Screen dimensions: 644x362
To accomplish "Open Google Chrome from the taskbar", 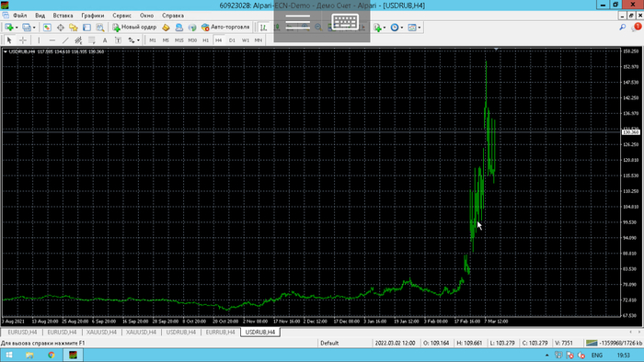I will [x=52, y=355].
